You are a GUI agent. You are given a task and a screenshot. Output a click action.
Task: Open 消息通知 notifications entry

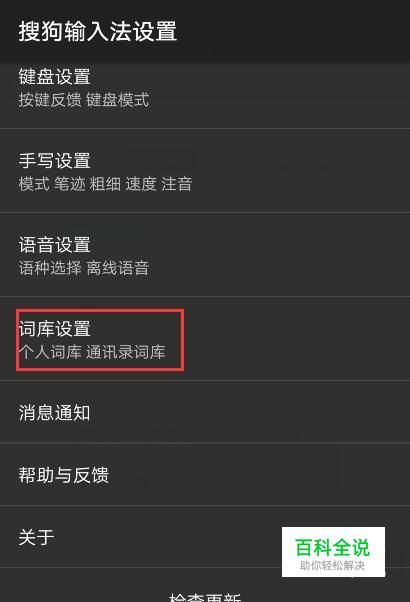point(205,412)
